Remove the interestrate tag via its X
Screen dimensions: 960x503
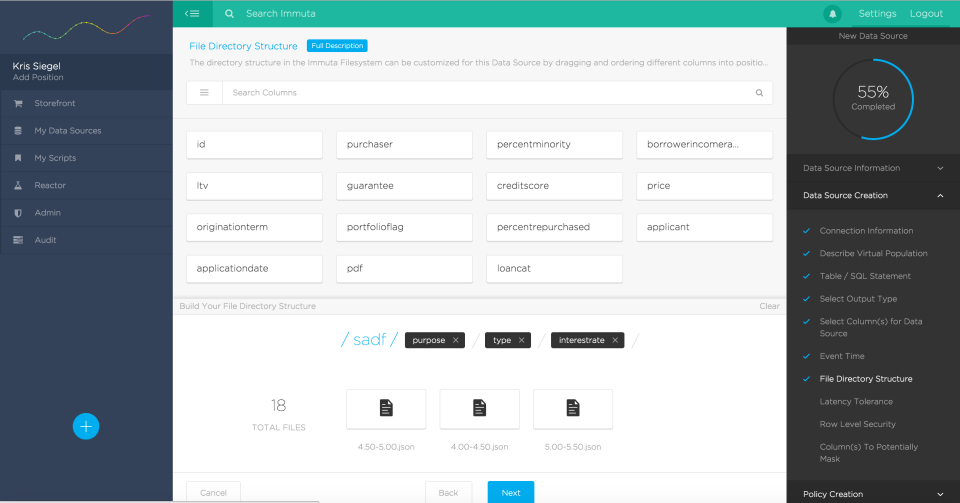click(x=615, y=340)
